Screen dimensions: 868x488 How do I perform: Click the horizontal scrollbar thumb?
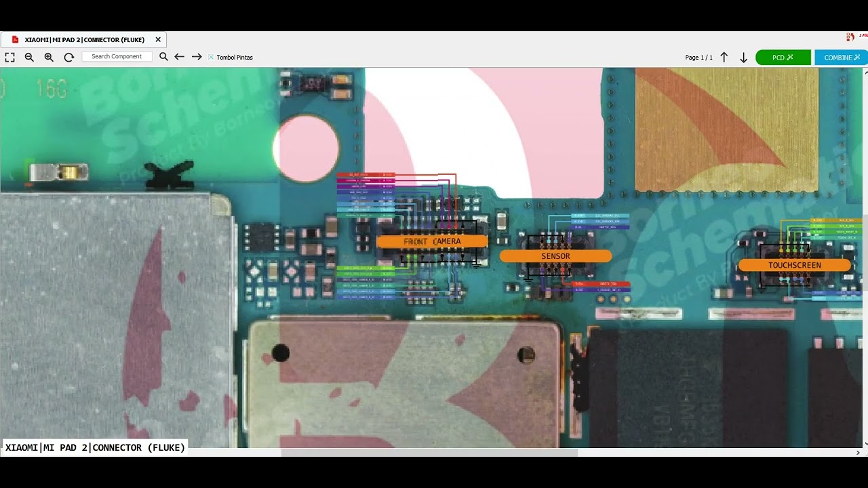[x=429, y=452]
